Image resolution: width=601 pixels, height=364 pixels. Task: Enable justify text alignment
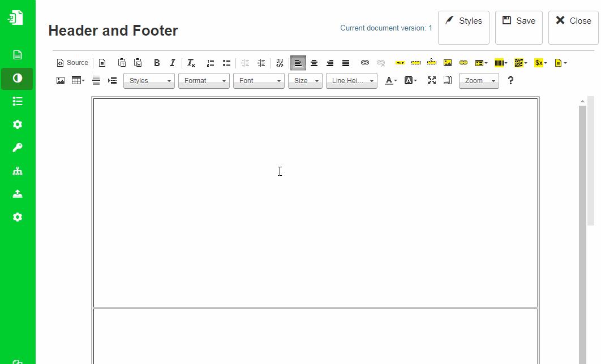tap(346, 63)
